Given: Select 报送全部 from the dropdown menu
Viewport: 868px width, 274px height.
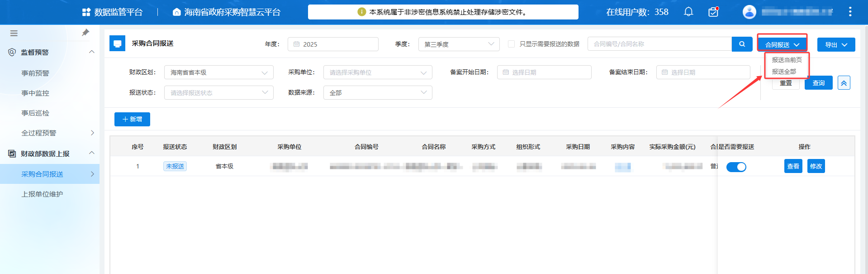Looking at the screenshot, I should pyautogui.click(x=784, y=72).
